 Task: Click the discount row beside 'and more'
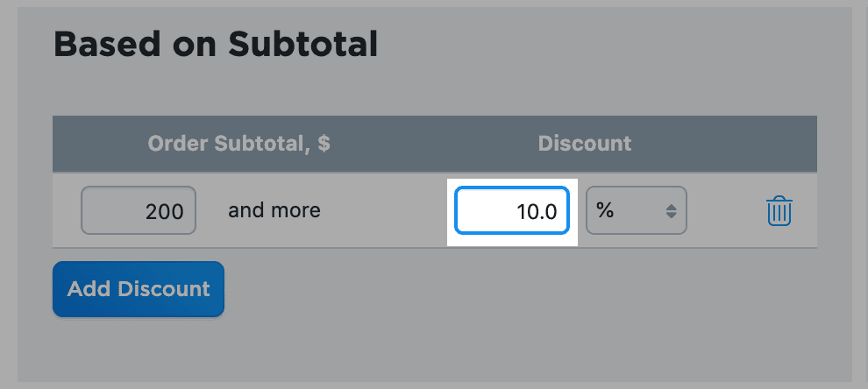(x=386, y=211)
